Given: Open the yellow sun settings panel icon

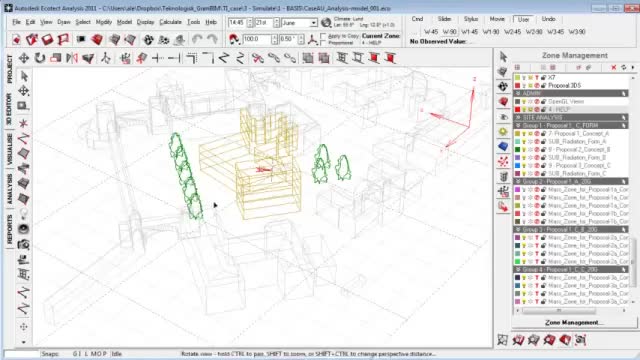Looking at the screenshot, I should 503,131.
